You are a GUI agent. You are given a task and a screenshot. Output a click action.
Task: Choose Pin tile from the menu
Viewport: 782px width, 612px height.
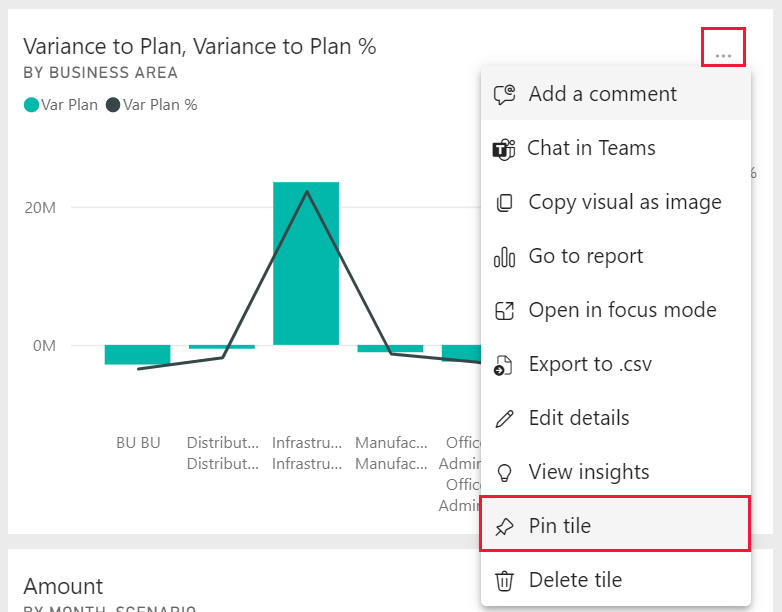click(x=616, y=526)
